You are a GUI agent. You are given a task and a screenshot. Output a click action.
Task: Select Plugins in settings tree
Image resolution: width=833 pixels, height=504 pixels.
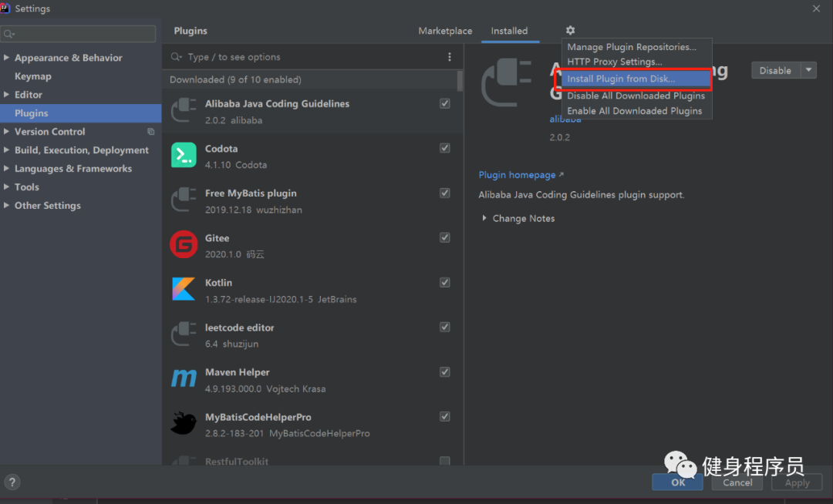pyautogui.click(x=81, y=113)
